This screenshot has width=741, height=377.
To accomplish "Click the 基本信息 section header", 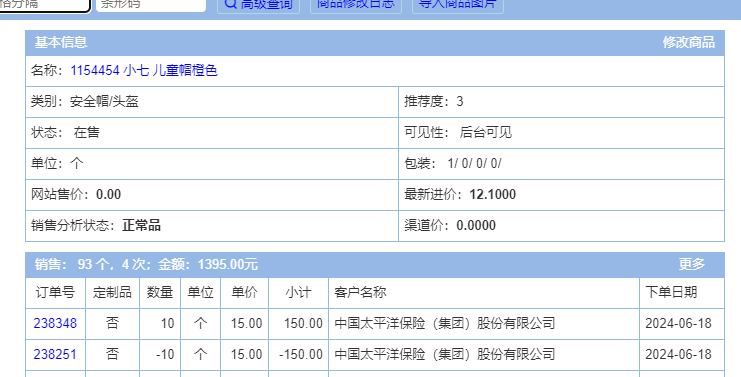I will tap(61, 43).
